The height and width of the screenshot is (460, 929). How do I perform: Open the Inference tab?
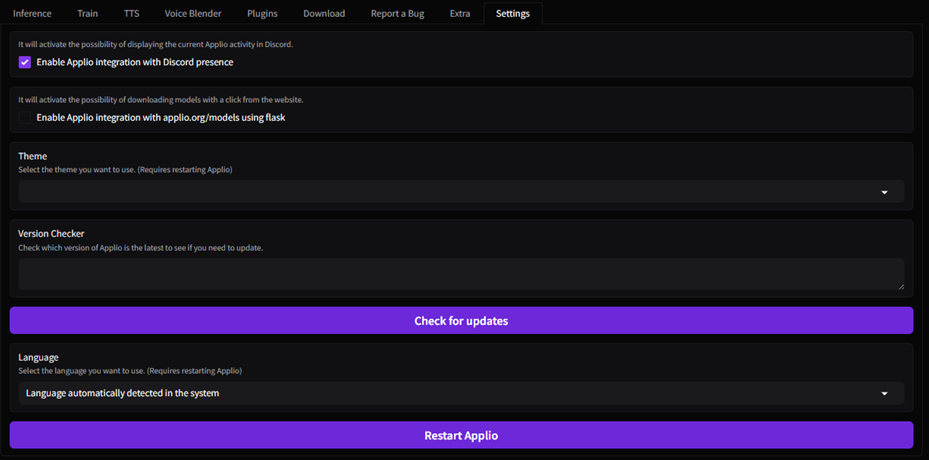[32, 13]
